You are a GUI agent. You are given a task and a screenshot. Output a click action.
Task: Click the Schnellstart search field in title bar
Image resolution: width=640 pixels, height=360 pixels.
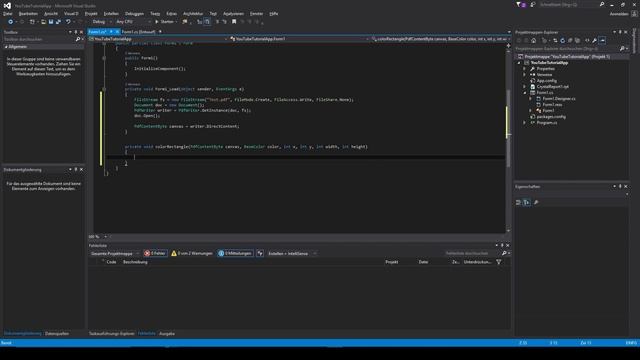569,4
